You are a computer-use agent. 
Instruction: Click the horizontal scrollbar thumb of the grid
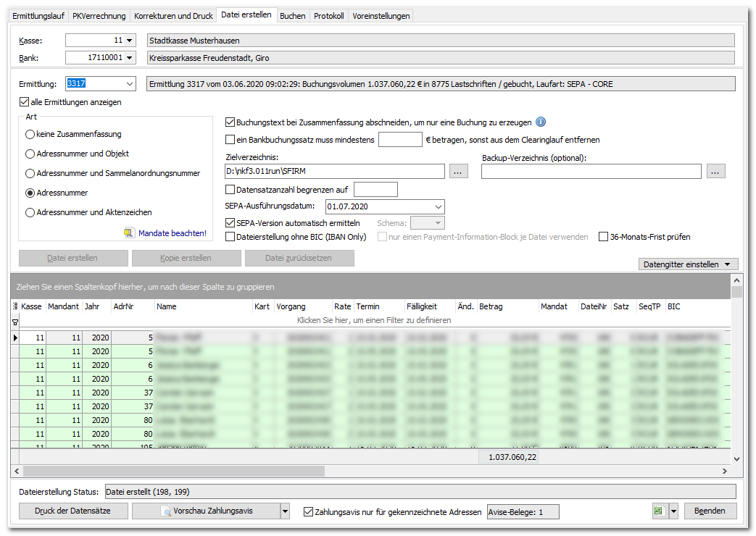[173, 471]
